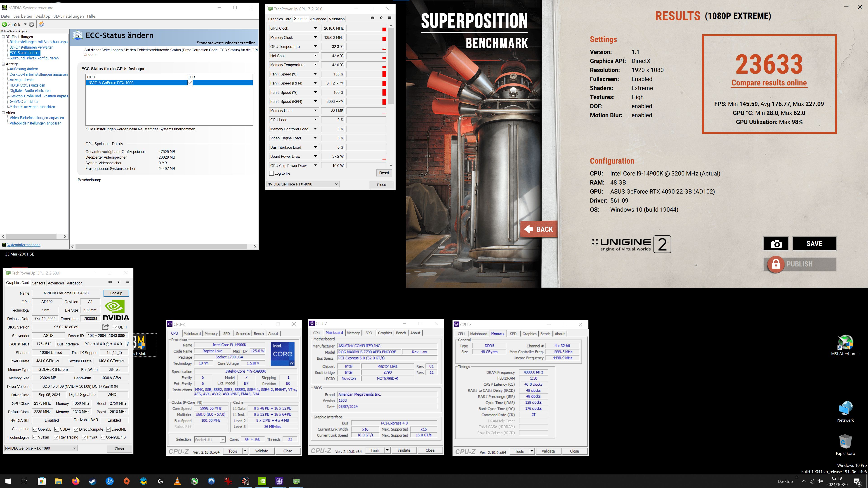Toggle Ray Tracing checkbox
Screen dimensions: 868x488
pos(56,437)
